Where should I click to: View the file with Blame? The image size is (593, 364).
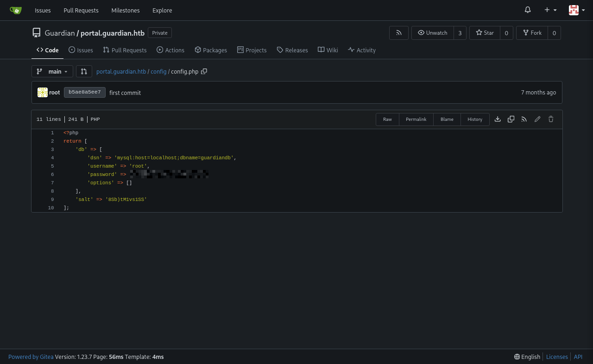pos(447,119)
